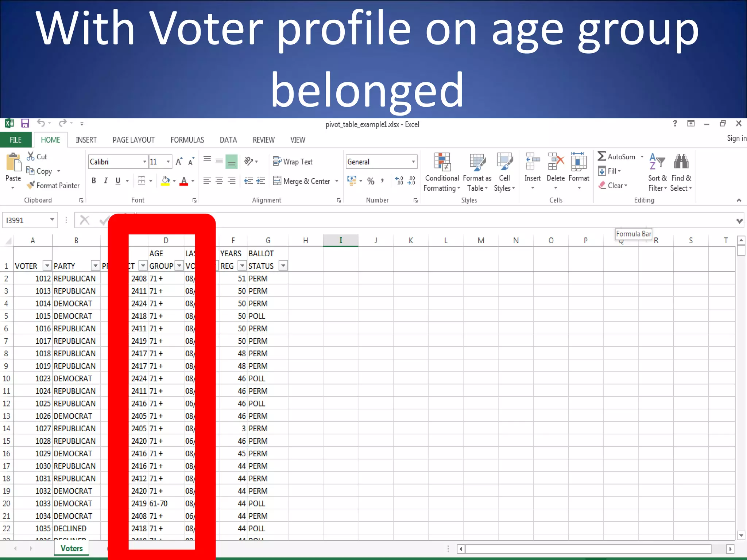The width and height of the screenshot is (747, 560).
Task: Apply accounting number format
Action: point(352,181)
